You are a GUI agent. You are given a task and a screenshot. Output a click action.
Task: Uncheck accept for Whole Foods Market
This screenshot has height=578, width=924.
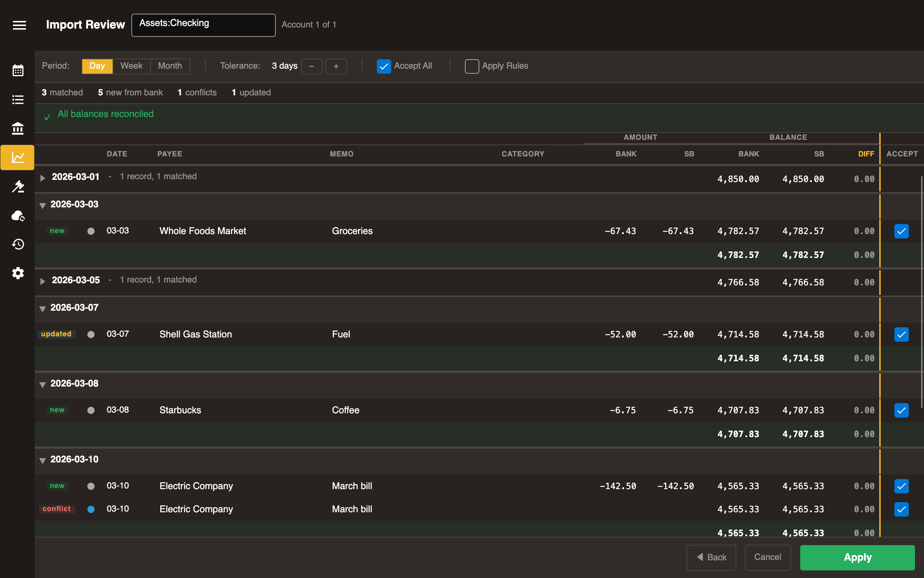(x=901, y=231)
